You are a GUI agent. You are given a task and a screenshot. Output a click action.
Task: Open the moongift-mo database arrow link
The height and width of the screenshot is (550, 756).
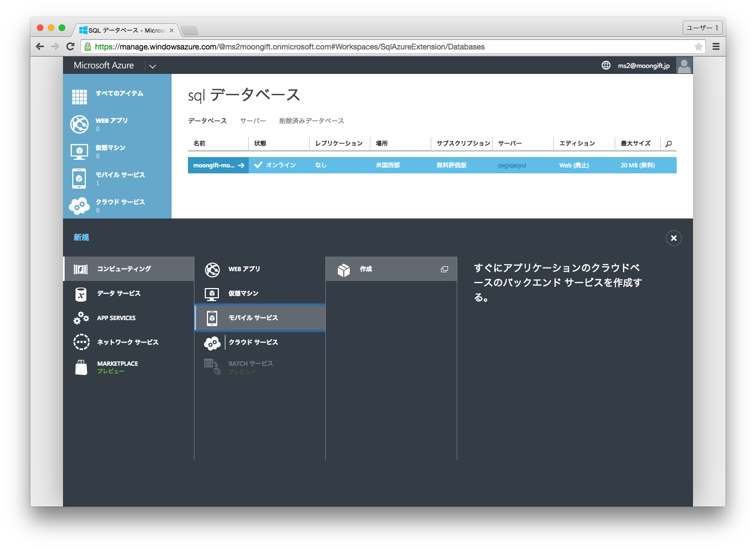(241, 165)
